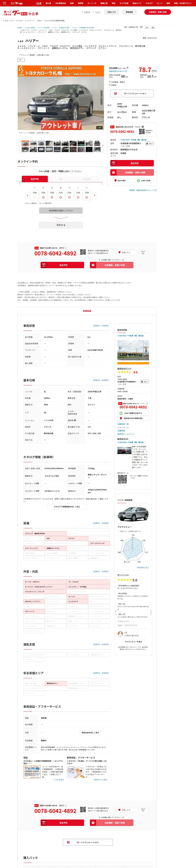The height and width of the screenshot is (868, 196).
Task: Click map pin icon 販売店のMAP情報を開く
Action: coord(121,418)
